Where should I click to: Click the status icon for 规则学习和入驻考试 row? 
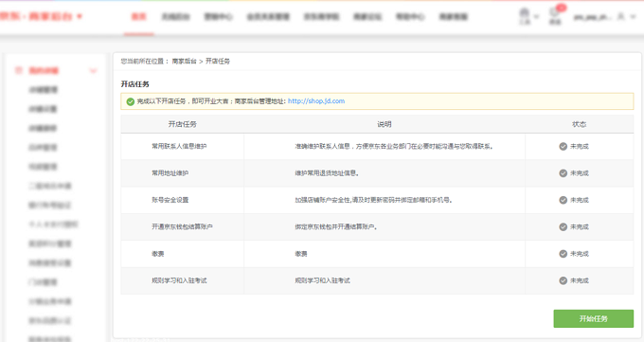tap(563, 280)
